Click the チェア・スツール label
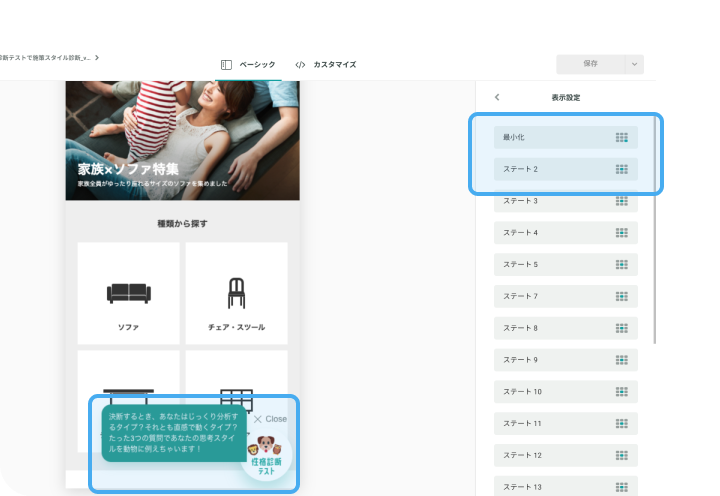The image size is (720, 496). (236, 327)
